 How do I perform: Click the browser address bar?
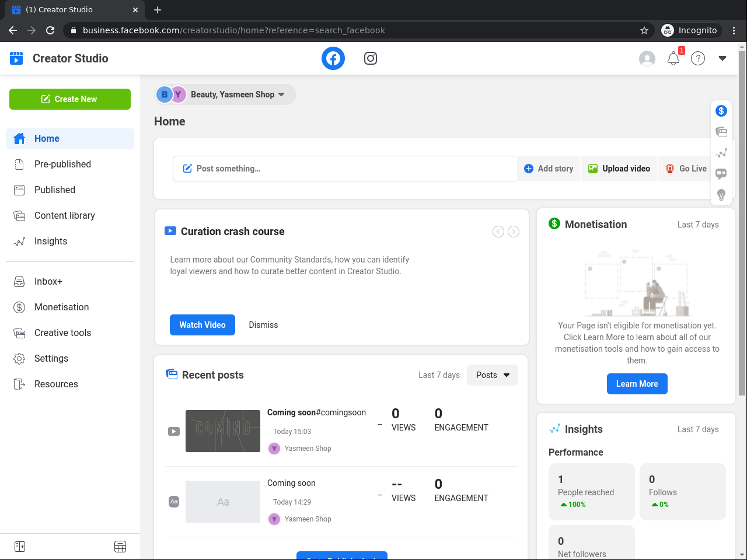356,30
